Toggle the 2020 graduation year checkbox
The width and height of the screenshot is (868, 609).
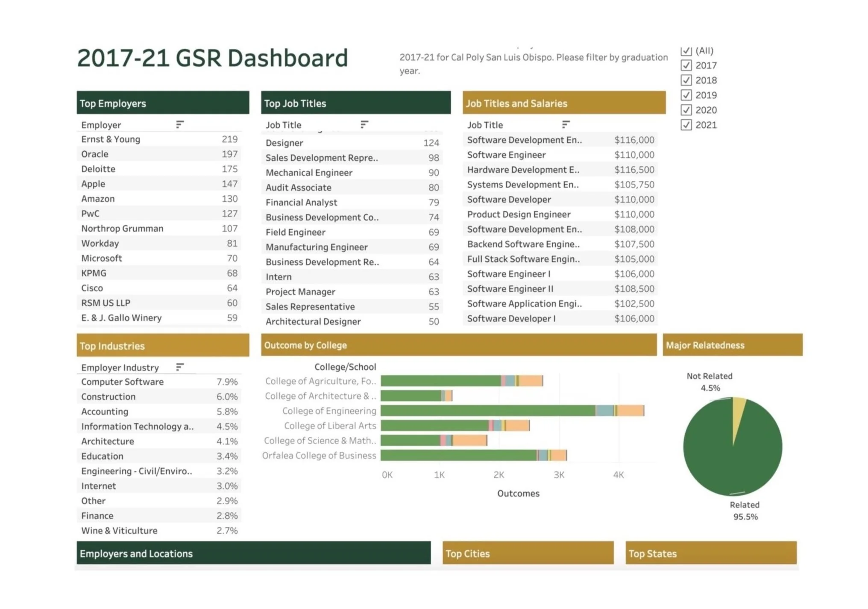click(686, 110)
